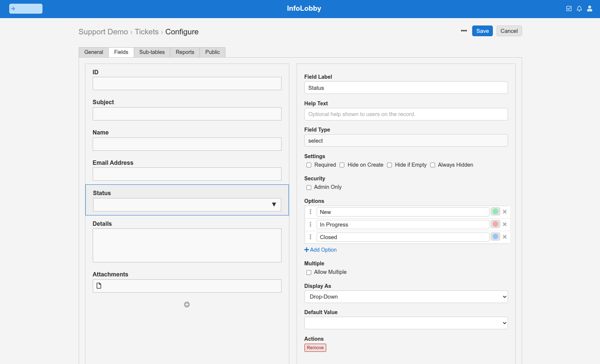
Task: Click the InfoLobby title in header
Action: (304, 8)
